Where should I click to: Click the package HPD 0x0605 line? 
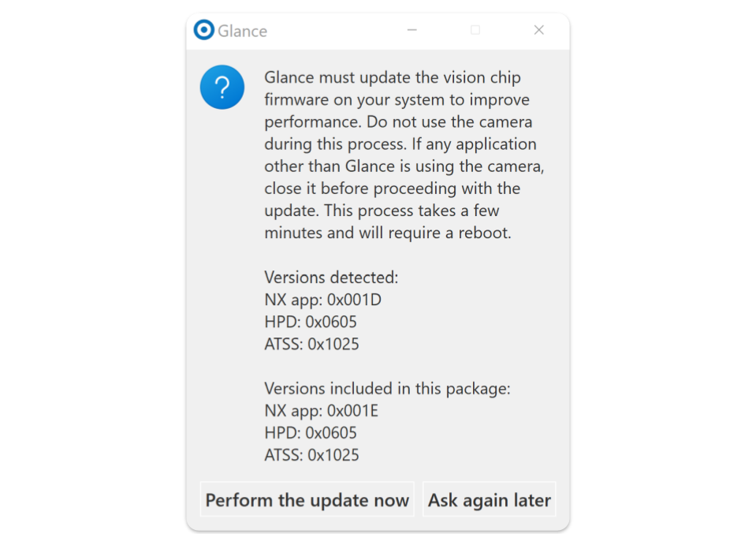(311, 433)
